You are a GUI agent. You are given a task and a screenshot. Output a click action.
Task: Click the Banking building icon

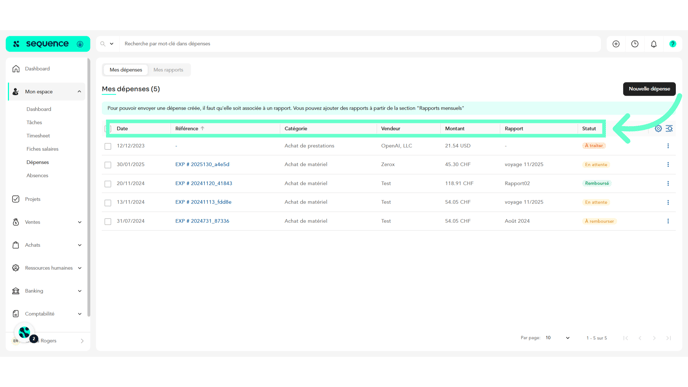(16, 291)
